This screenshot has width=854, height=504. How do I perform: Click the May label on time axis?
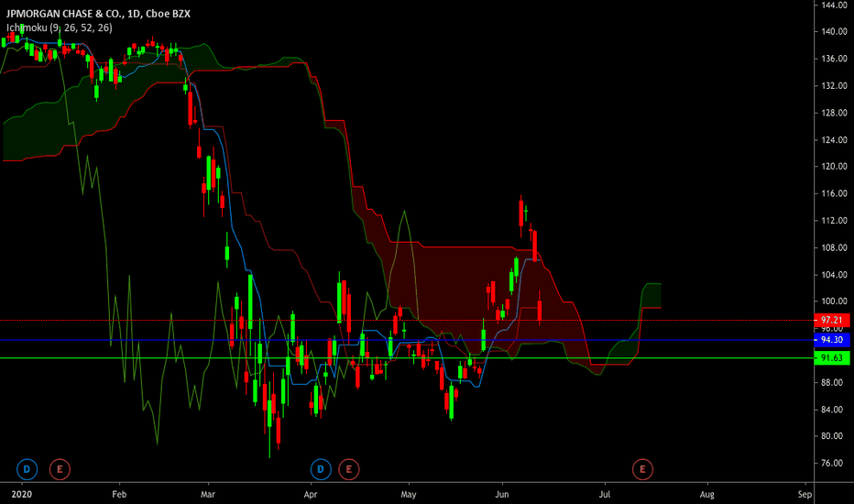(x=409, y=494)
